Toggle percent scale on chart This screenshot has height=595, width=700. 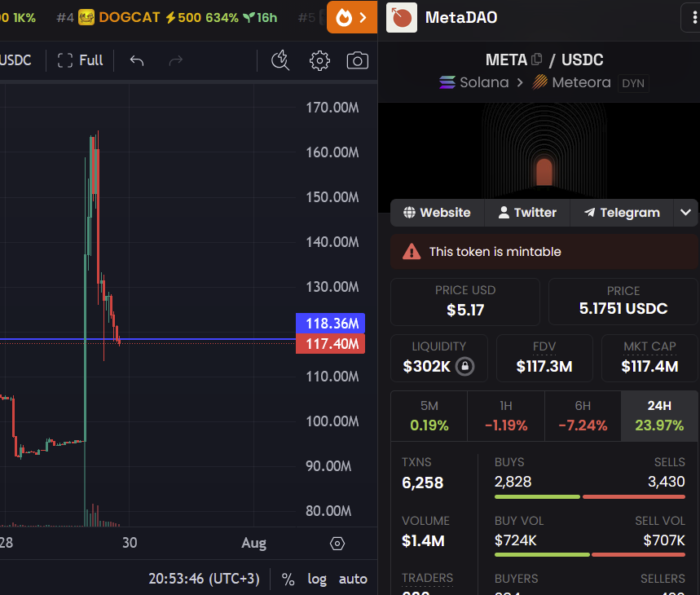pyautogui.click(x=288, y=579)
